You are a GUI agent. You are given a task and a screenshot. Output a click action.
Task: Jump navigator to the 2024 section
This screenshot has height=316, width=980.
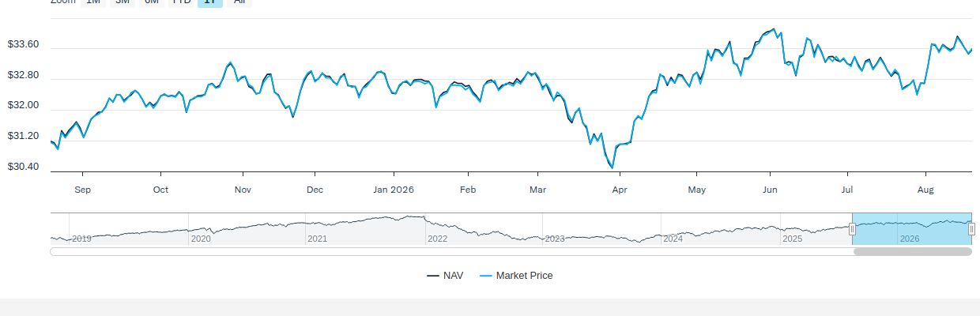point(673,239)
